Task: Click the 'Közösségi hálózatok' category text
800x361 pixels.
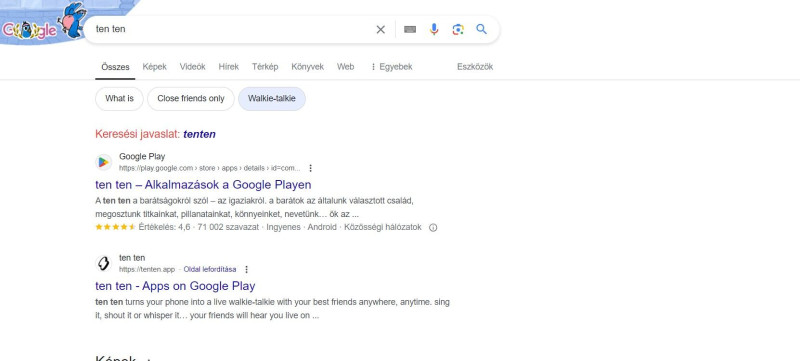Action: [383, 227]
